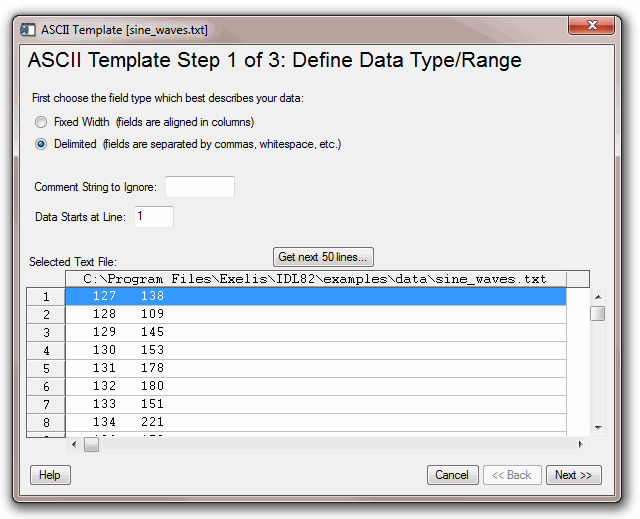Click the Help button
Image resolution: width=640 pixels, height=519 pixels.
tap(50, 475)
